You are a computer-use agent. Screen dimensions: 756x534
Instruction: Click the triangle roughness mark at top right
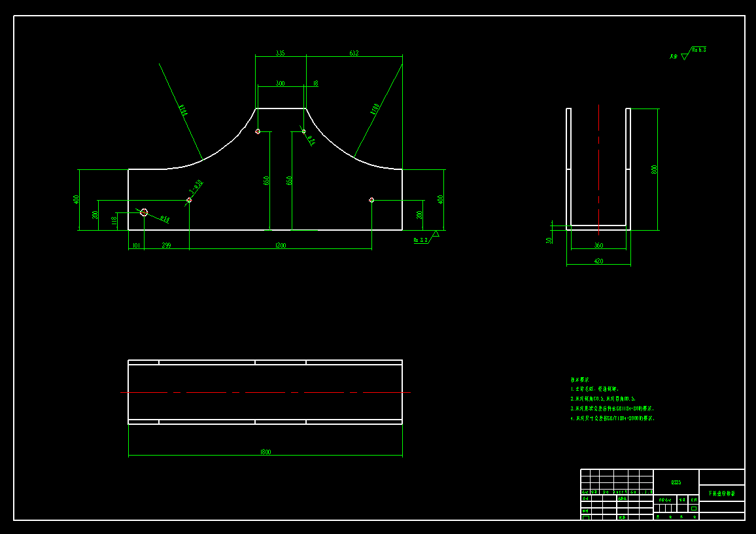pyautogui.click(x=683, y=57)
